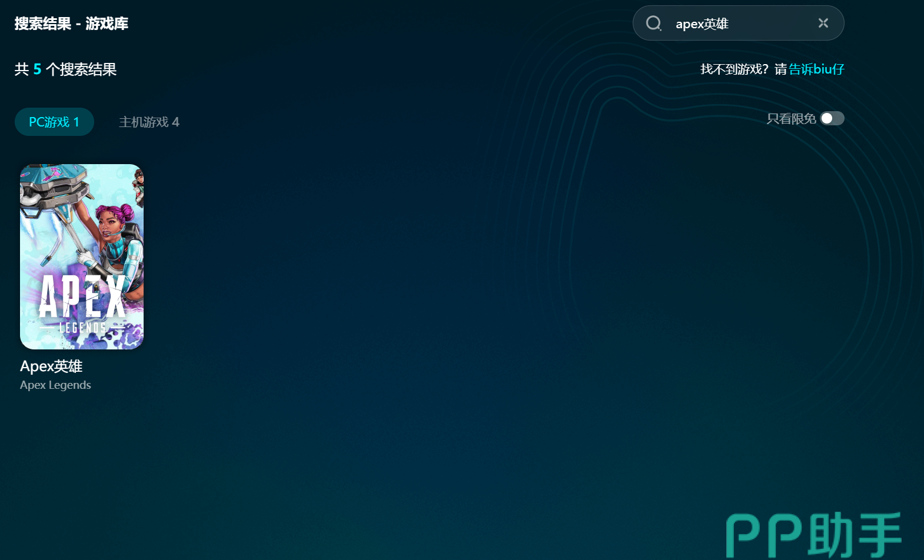Click the LEGENDS text on the cover
Viewport: 924px width, 560px height.
[x=82, y=328]
